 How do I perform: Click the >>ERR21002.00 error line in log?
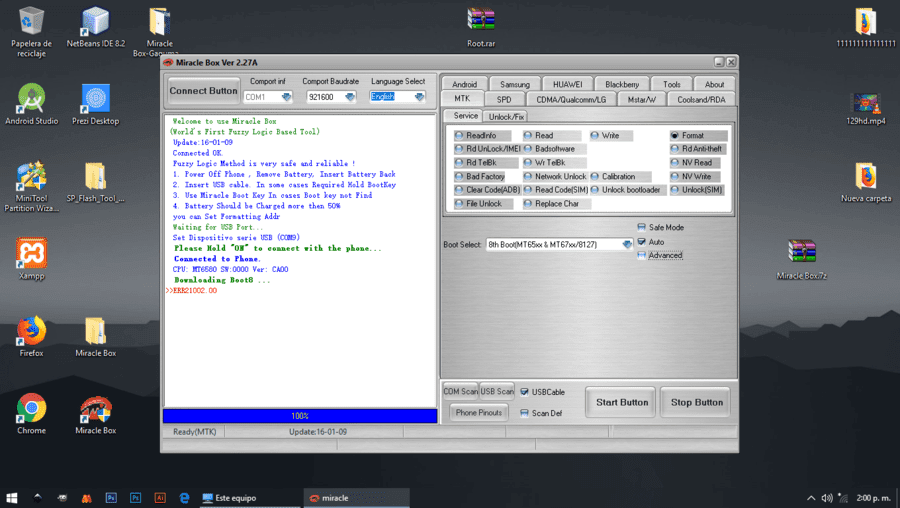pos(192,290)
